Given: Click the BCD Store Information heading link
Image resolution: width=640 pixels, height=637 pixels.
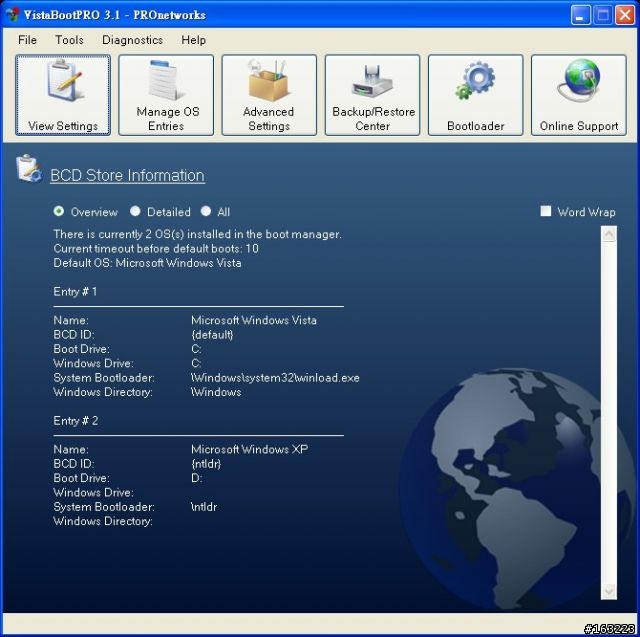Looking at the screenshot, I should pyautogui.click(x=127, y=175).
